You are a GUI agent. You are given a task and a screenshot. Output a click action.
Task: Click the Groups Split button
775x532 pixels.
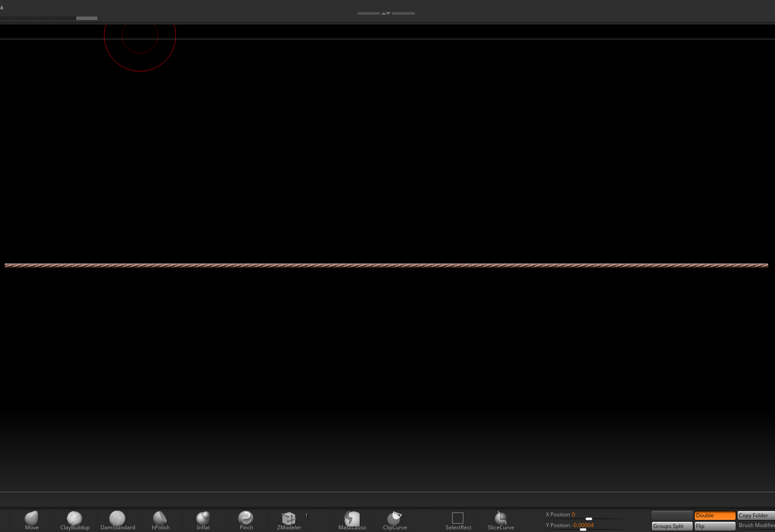point(672,526)
